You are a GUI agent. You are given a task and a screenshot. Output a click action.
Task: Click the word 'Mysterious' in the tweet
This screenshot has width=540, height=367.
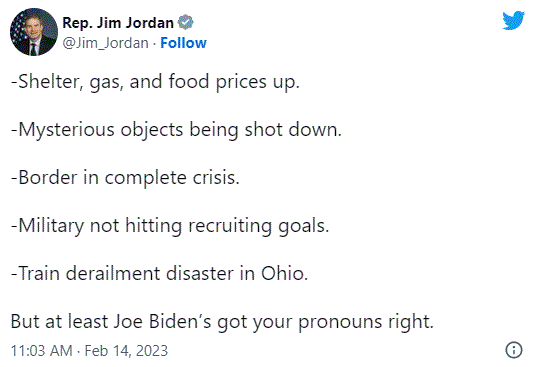(x=66, y=130)
